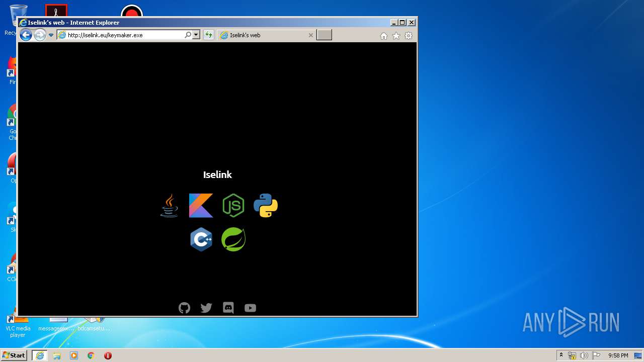Open the YouTube link at page bottom
644x362 pixels.
click(250, 308)
